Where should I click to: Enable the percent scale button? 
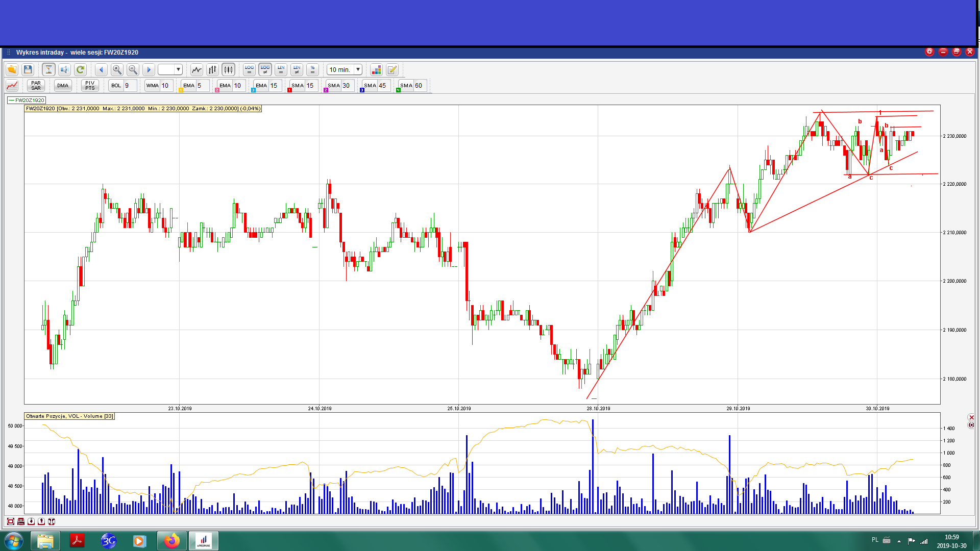(312, 69)
